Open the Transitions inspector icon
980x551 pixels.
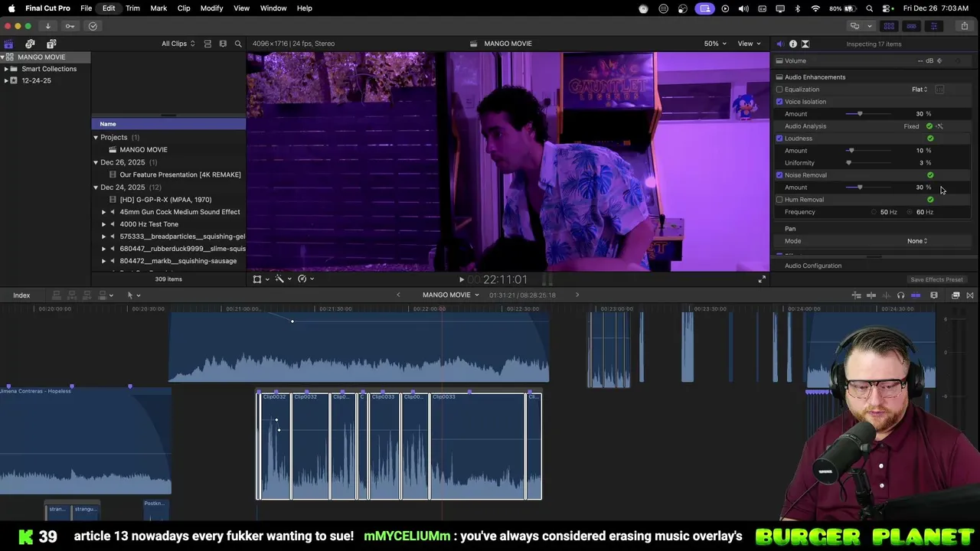click(x=805, y=44)
